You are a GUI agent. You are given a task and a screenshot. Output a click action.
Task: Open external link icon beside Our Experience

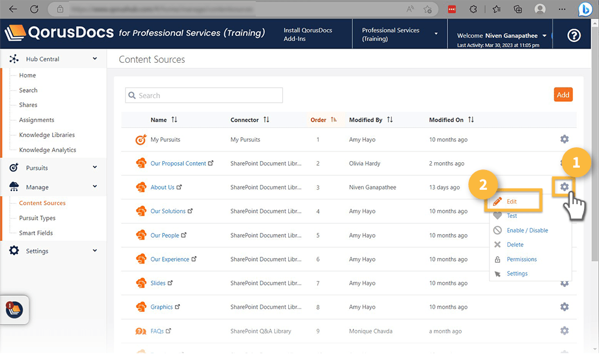(194, 259)
